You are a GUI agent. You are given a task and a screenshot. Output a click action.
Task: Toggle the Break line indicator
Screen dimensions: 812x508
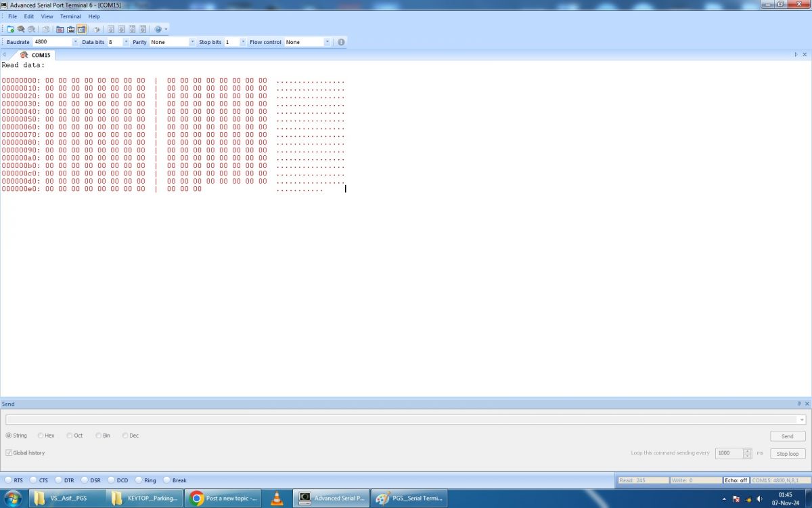(x=166, y=480)
